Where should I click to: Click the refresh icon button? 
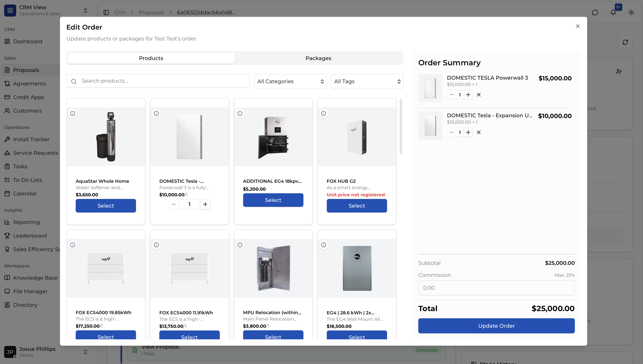625,42
